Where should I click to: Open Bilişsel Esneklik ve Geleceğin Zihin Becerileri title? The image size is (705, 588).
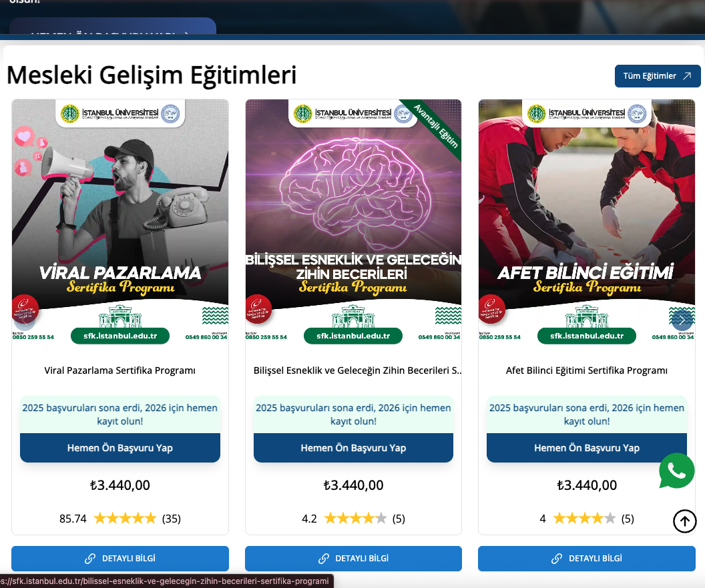(x=357, y=370)
